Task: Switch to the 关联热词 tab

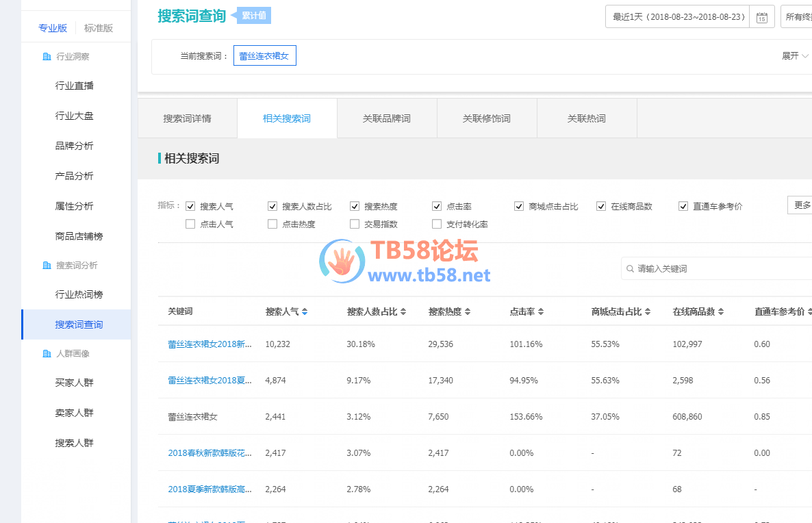Action: pyautogui.click(x=587, y=118)
